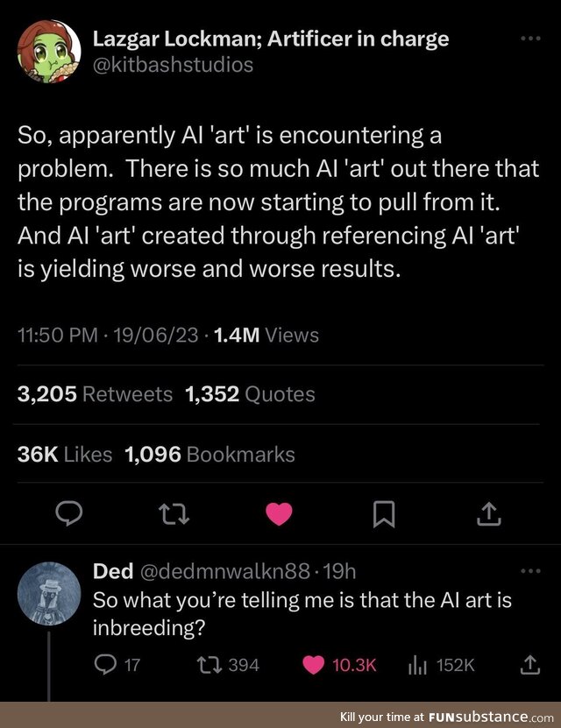561x728 pixels.
Task: Open more options on Ded's reply
Action: (x=531, y=571)
